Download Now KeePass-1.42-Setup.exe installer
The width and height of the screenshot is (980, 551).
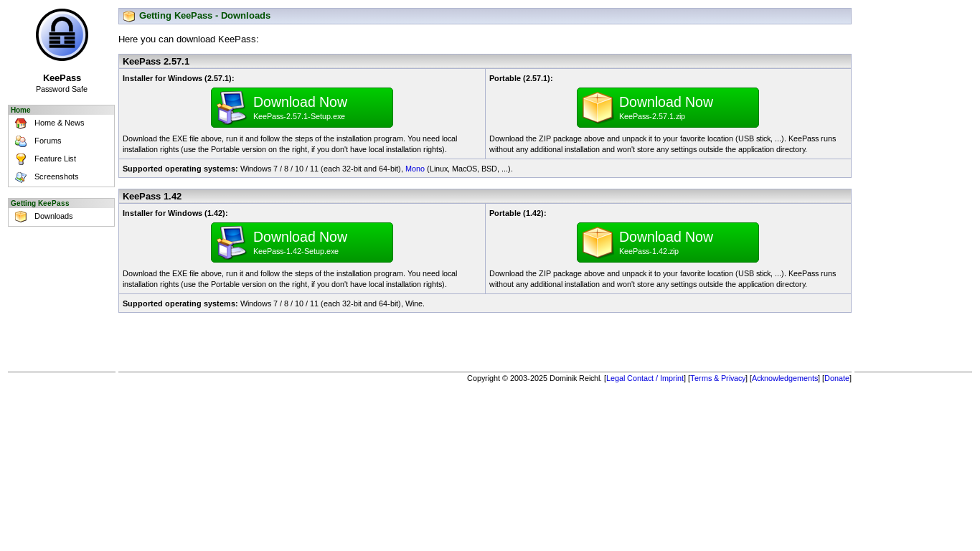point(302,242)
